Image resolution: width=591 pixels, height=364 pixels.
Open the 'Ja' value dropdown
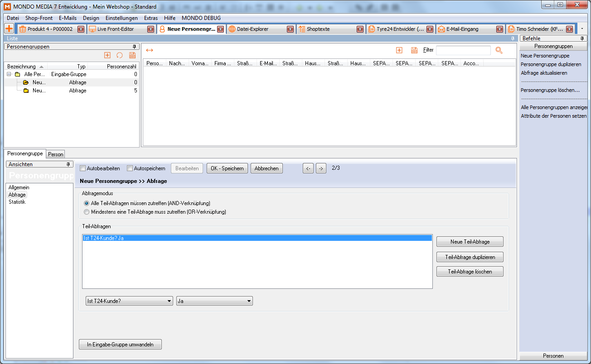click(214, 301)
